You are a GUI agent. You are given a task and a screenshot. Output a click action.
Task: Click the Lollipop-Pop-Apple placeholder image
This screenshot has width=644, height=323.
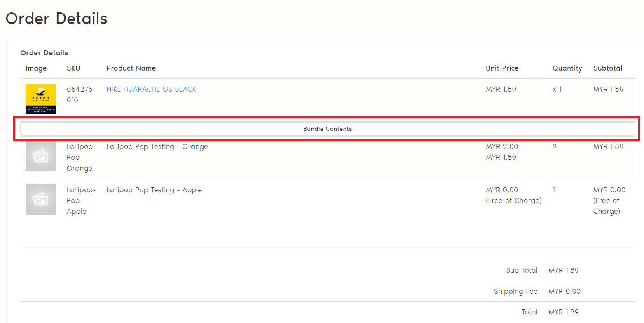(x=41, y=199)
